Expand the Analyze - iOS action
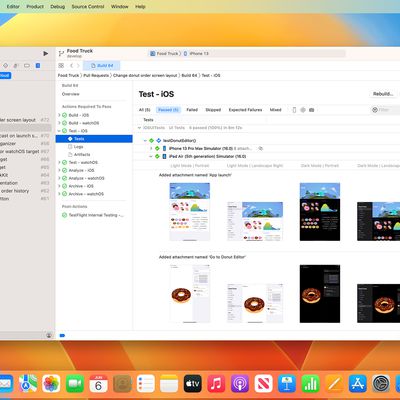This screenshot has width=400, height=400. coord(59,170)
